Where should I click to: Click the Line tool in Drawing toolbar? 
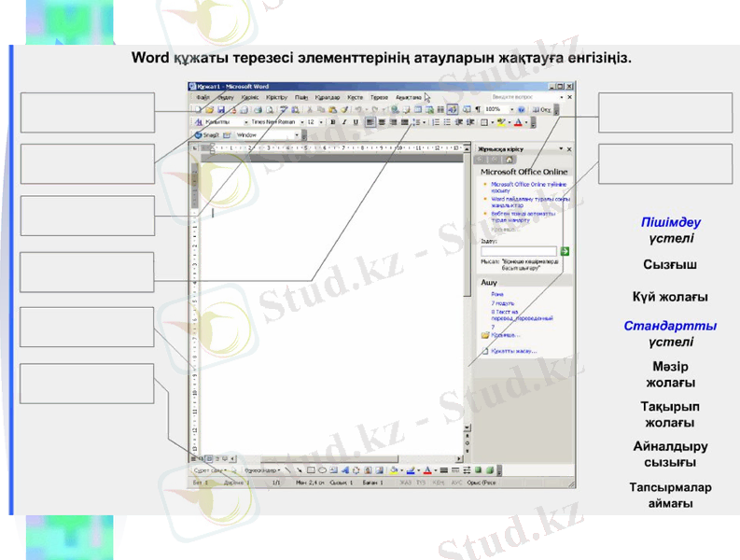click(x=288, y=470)
